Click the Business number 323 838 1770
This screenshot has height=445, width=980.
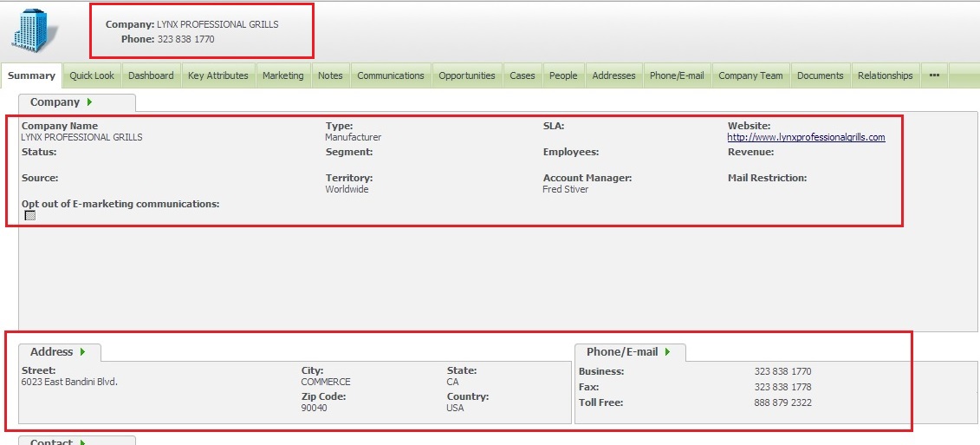[x=782, y=371]
